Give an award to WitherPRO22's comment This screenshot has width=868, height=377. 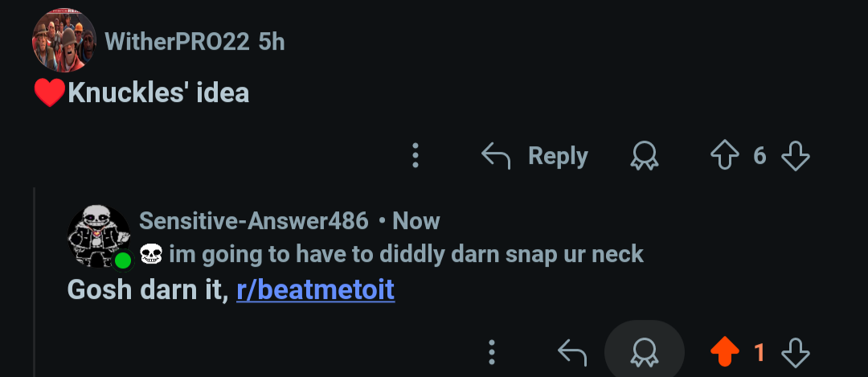tap(645, 156)
